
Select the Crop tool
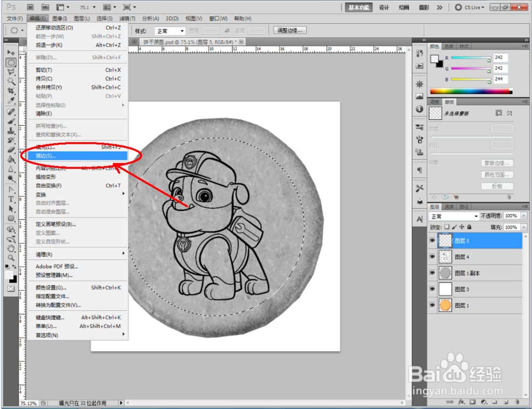pos(11,91)
